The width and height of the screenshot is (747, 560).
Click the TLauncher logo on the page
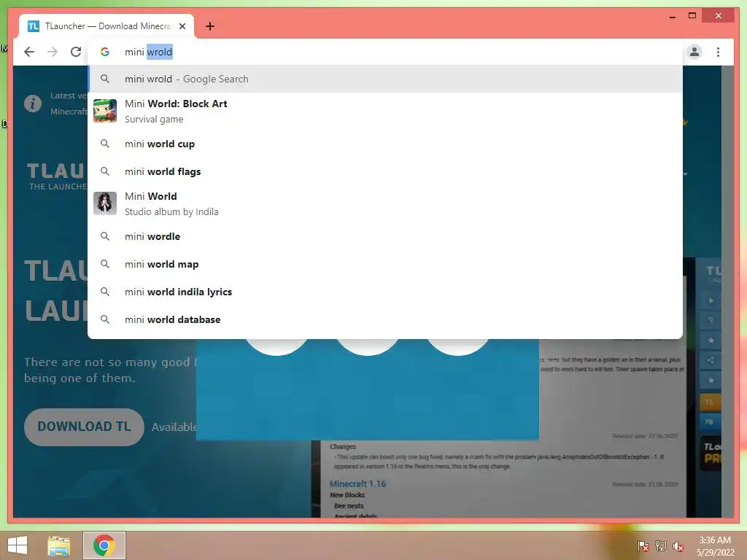pyautogui.click(x=57, y=176)
